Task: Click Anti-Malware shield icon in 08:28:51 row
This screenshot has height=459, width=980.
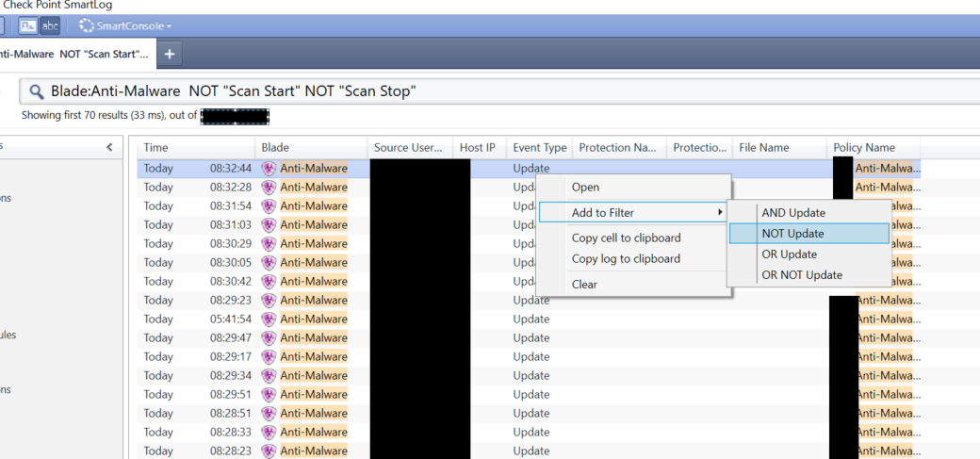Action: click(x=269, y=413)
